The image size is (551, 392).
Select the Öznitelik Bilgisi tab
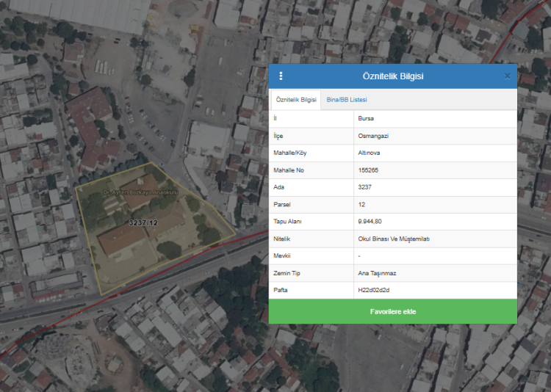click(x=295, y=100)
